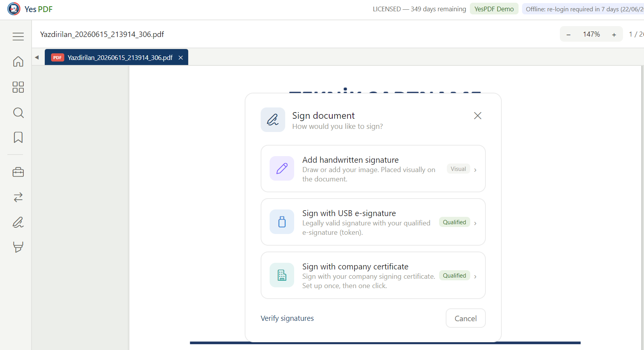Open the hamburger menu in sidebar
This screenshot has width=644, height=350.
click(18, 36)
